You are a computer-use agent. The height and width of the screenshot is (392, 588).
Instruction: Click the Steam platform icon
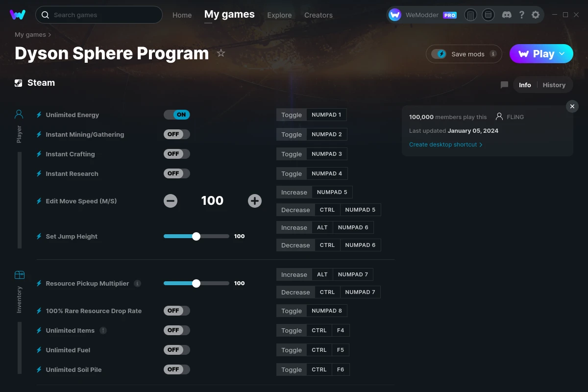pos(19,82)
